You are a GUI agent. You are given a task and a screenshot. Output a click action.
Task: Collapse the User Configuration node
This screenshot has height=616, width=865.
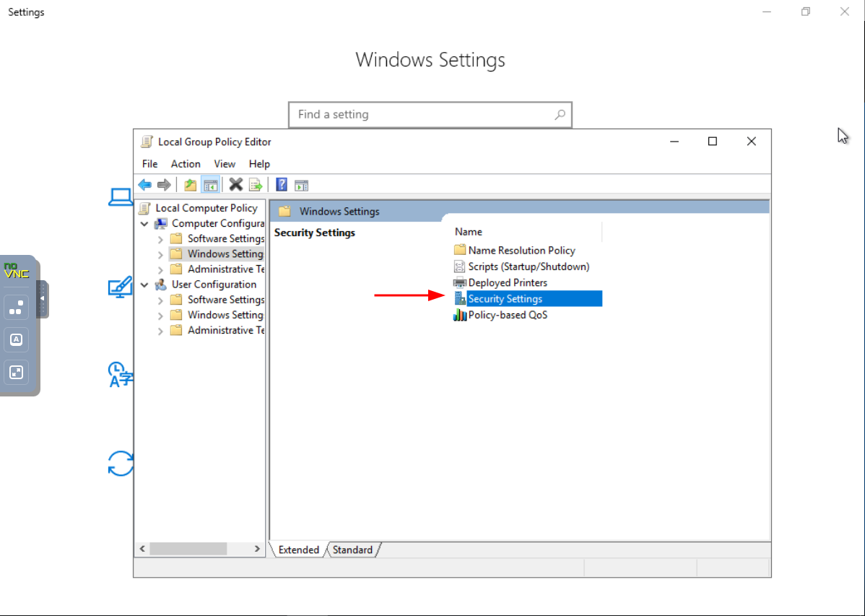click(145, 285)
